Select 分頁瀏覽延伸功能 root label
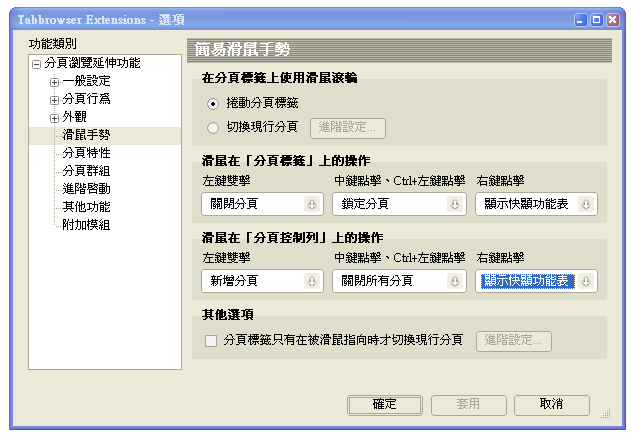This screenshot has width=634, height=437. coord(92,63)
